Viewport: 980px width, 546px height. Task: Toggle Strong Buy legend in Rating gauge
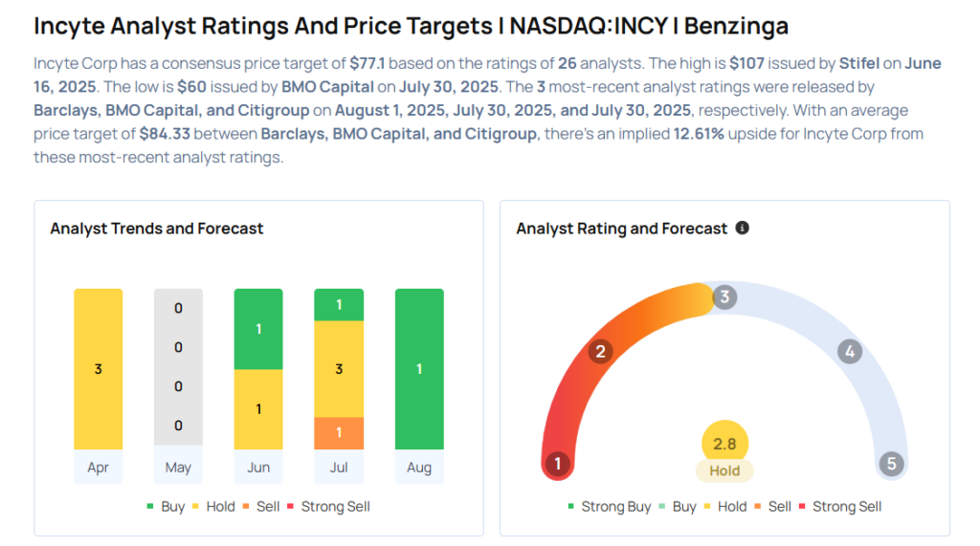pos(610,507)
